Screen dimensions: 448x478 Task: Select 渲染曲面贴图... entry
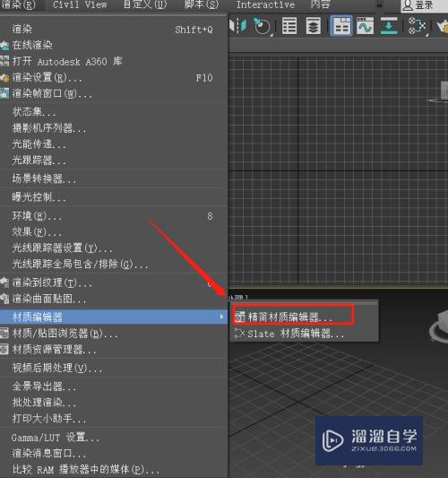113,299
